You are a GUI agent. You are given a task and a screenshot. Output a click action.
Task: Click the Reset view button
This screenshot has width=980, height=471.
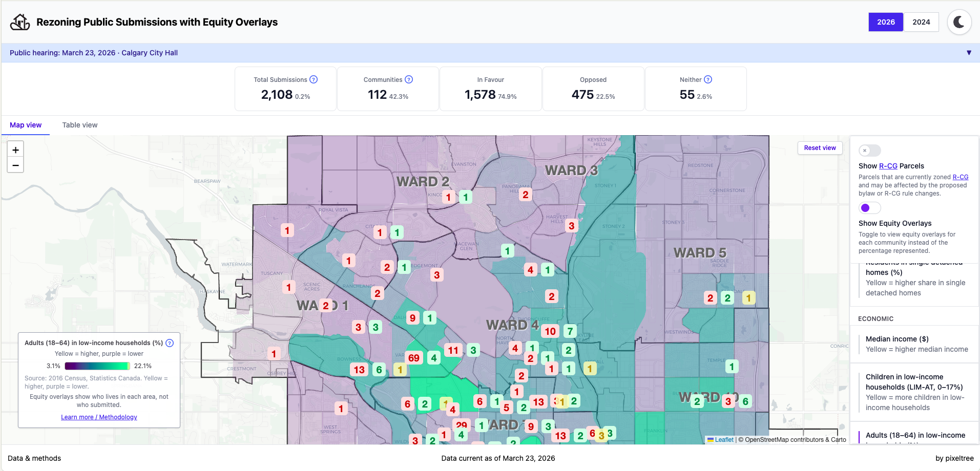click(820, 147)
